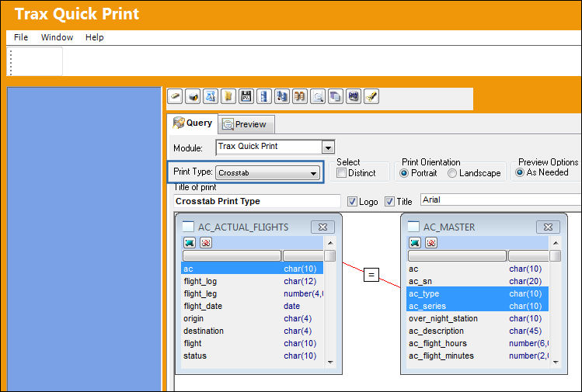Select the flight_date field
The width and height of the screenshot is (582, 392).
pyautogui.click(x=253, y=306)
